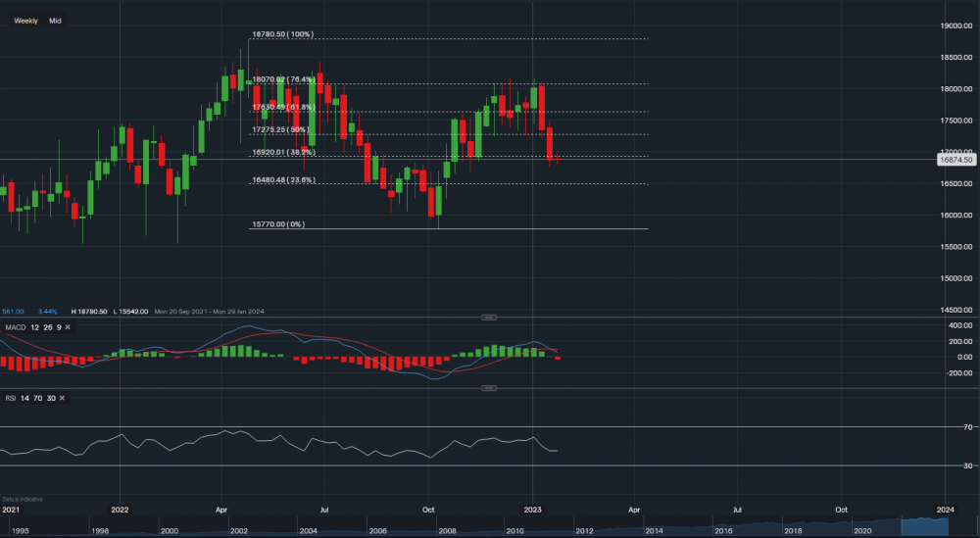
Task: Click the 19000.00 price axis label
Action: [956, 25]
